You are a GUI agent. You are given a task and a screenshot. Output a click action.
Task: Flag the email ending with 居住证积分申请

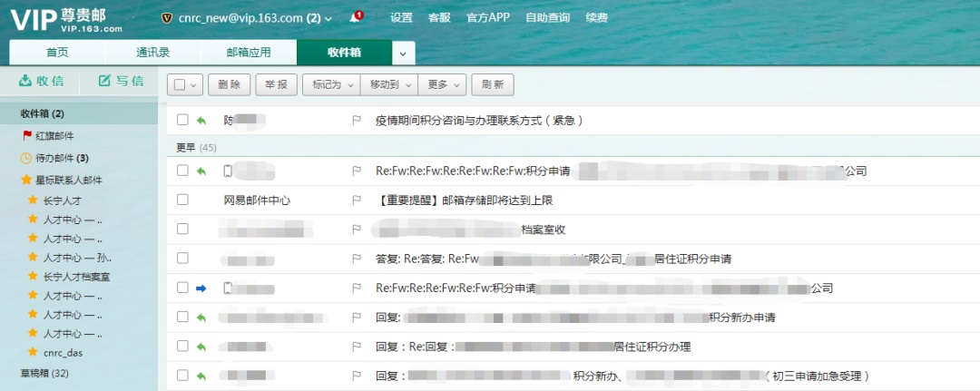(x=357, y=259)
